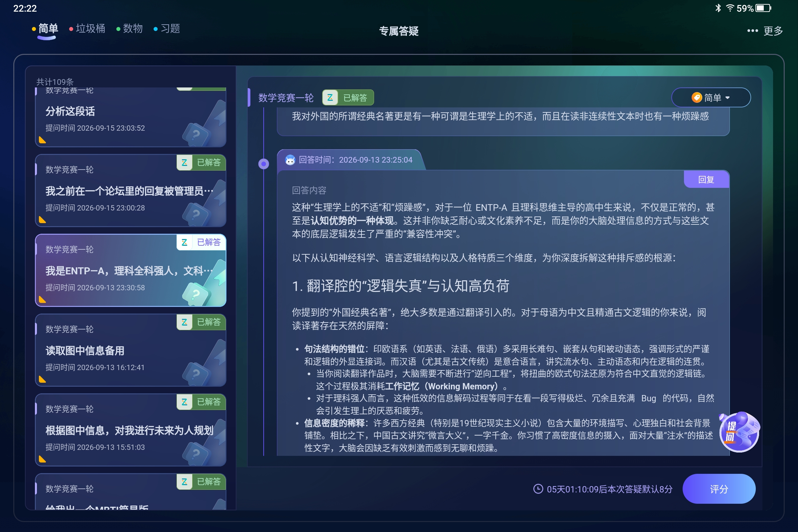Click 已解答 badge on 我之前在一个论坛里 card
Viewport: 798px width, 532px height.
(x=201, y=163)
